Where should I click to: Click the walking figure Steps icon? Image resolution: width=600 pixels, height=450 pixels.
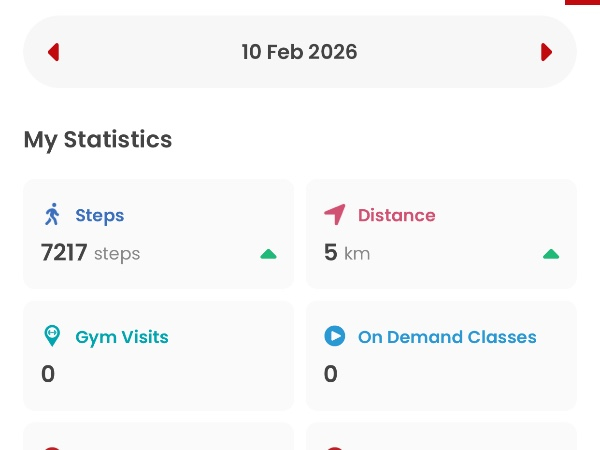pyautogui.click(x=53, y=215)
